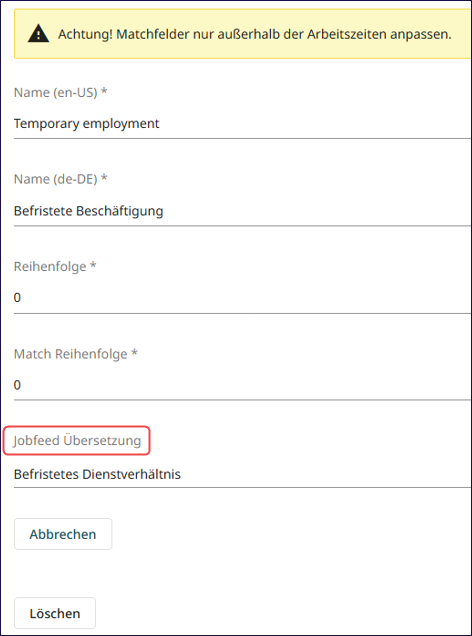Cancel editing with the Abbrechen button
Image resolution: width=472 pixels, height=636 pixels.
[x=63, y=534]
